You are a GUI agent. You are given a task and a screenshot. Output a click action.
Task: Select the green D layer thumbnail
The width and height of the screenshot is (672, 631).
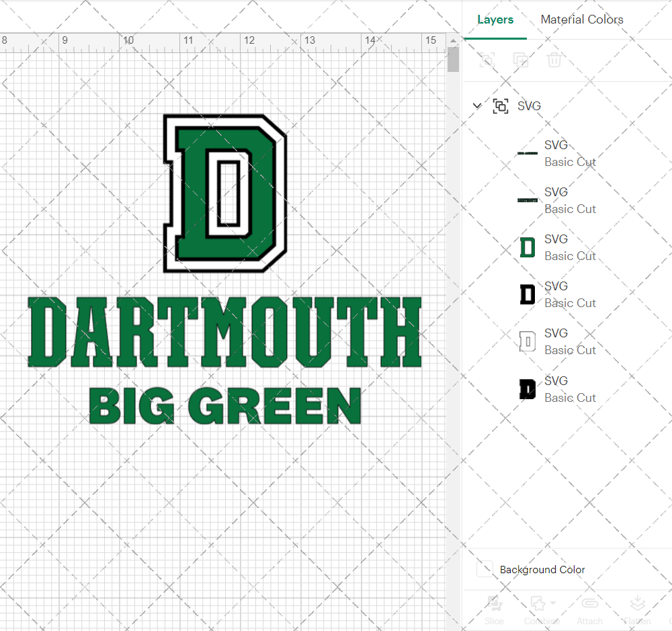tap(527, 247)
